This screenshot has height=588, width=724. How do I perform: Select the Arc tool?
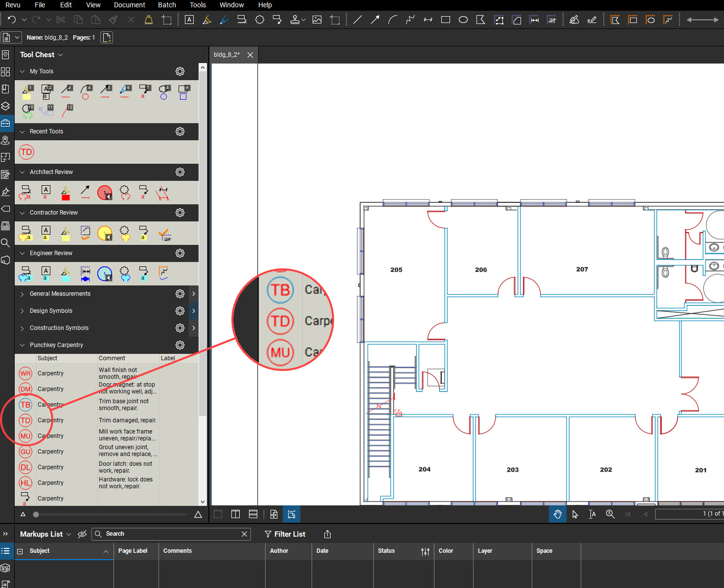tap(392, 20)
